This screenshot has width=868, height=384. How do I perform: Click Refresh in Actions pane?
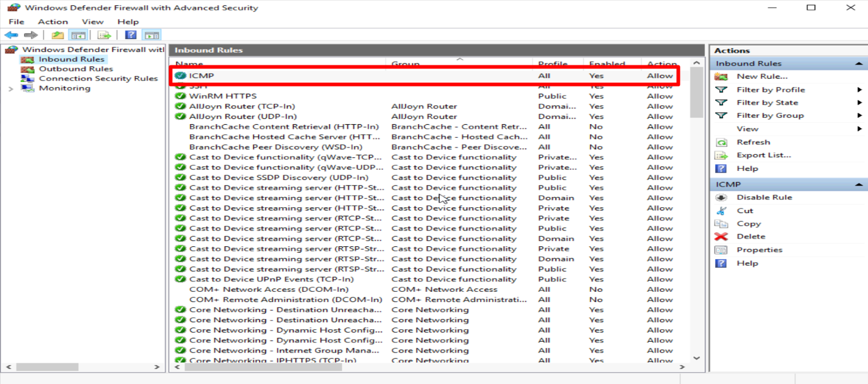pyautogui.click(x=753, y=142)
